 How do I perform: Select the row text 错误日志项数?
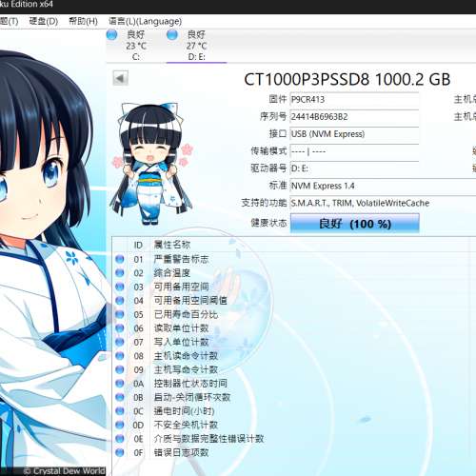pyautogui.click(x=181, y=452)
